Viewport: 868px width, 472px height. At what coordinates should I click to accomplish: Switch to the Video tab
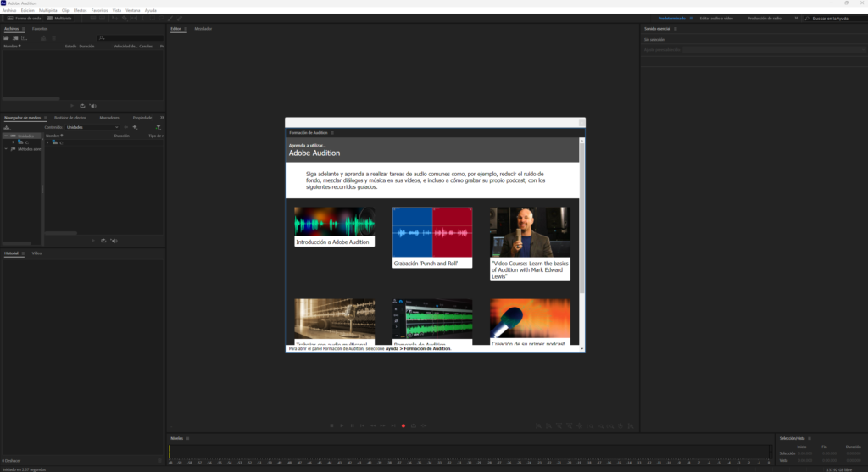coord(36,253)
